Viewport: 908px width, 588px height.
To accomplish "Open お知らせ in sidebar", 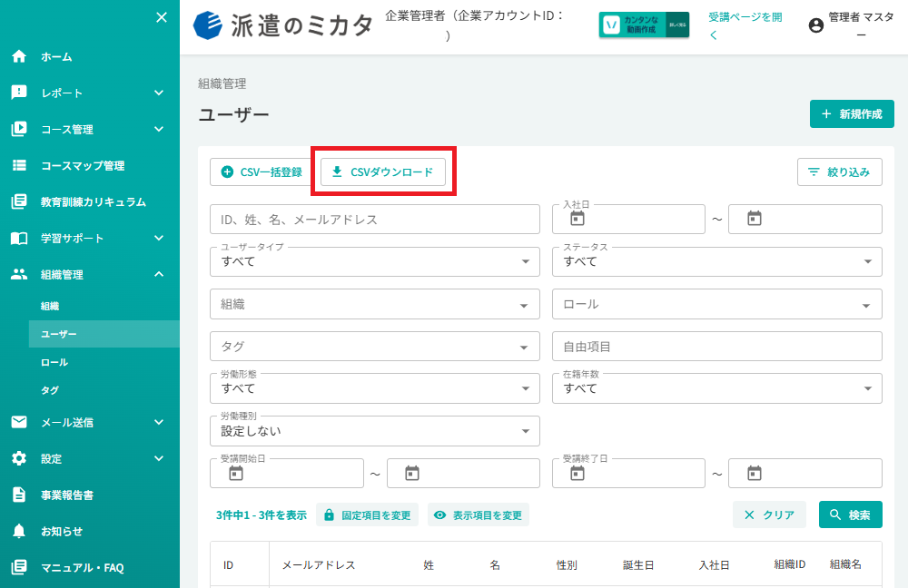I will pos(62,531).
